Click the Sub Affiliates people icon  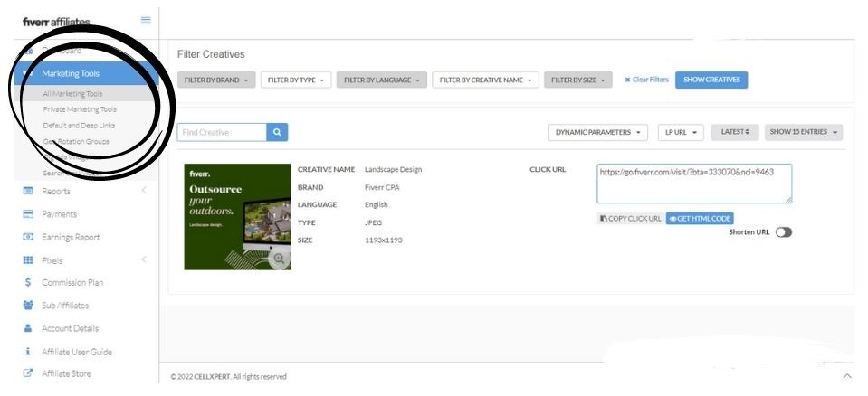tap(28, 306)
